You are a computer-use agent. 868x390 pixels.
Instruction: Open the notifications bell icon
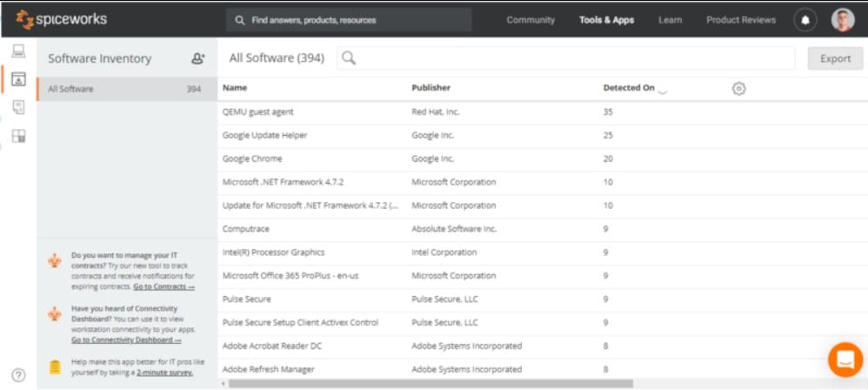[805, 20]
